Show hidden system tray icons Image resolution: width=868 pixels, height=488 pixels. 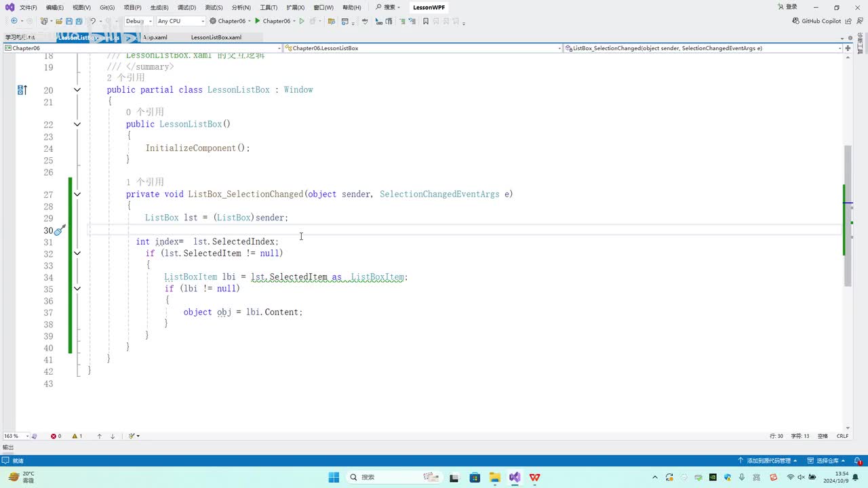[655, 477]
